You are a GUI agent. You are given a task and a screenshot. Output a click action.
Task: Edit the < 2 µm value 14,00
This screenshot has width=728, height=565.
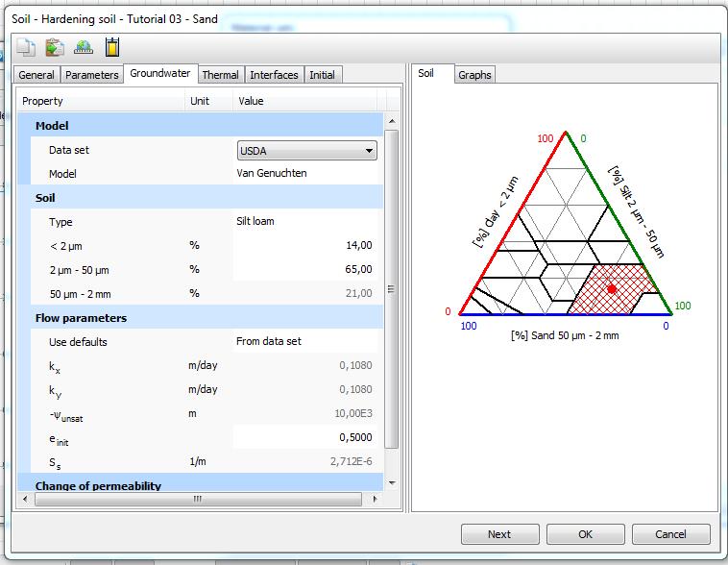point(305,245)
